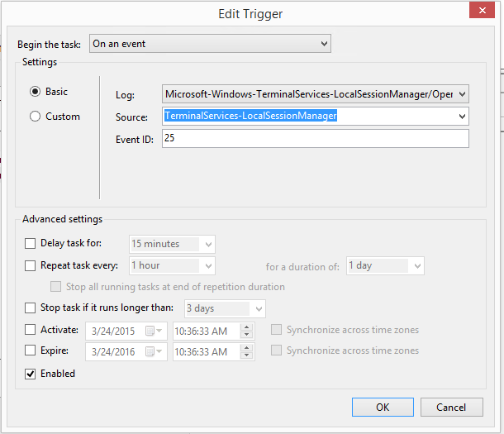The width and height of the screenshot is (504, 434).
Task: Click the OK button
Action: pos(383,407)
